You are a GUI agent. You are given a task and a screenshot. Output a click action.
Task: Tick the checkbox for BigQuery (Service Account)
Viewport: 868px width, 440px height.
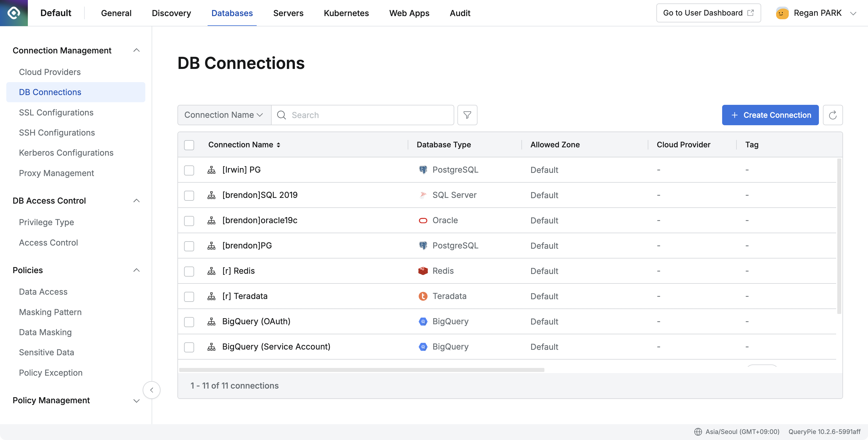189,347
